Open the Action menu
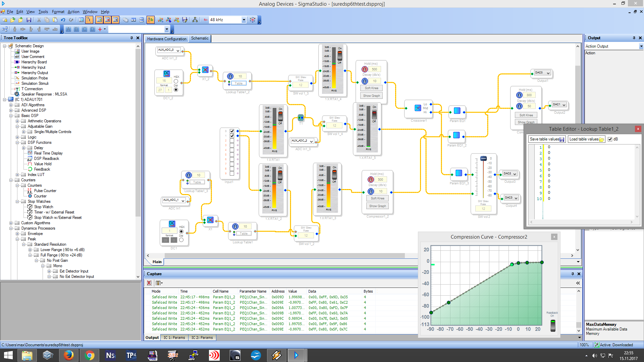The image size is (644, 362). coord(73,12)
